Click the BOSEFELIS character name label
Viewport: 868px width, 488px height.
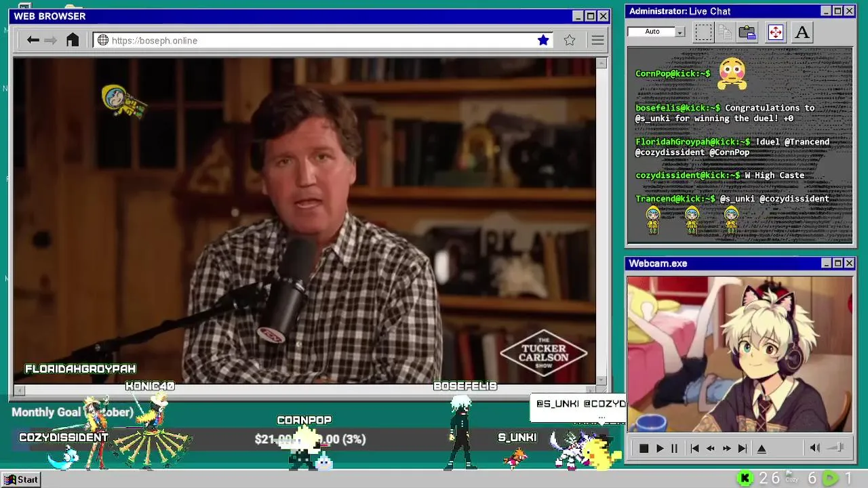[x=465, y=386]
